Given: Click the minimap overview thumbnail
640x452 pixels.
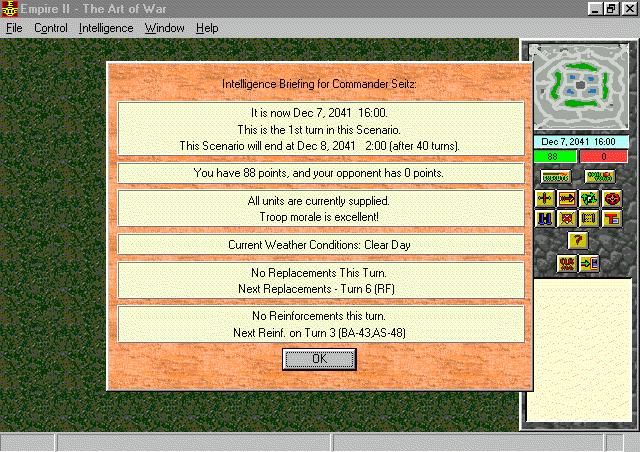Looking at the screenshot, I should 581,86.
